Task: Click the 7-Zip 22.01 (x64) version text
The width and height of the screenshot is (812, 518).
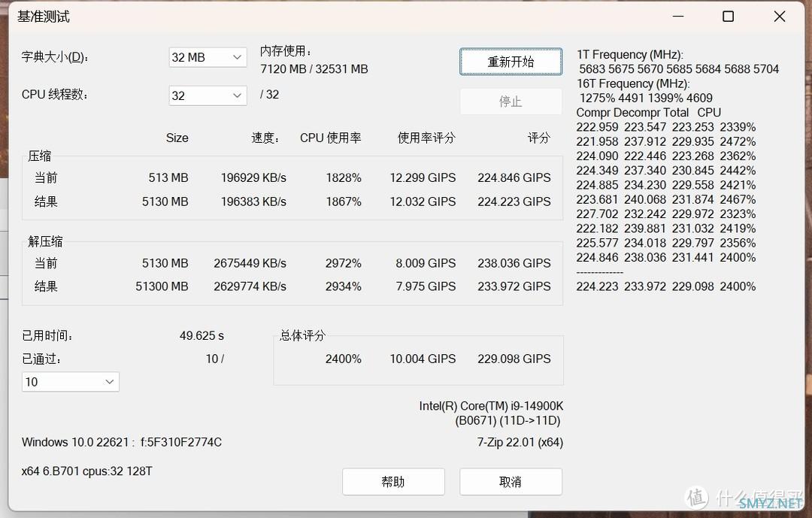Action: pyautogui.click(x=520, y=442)
